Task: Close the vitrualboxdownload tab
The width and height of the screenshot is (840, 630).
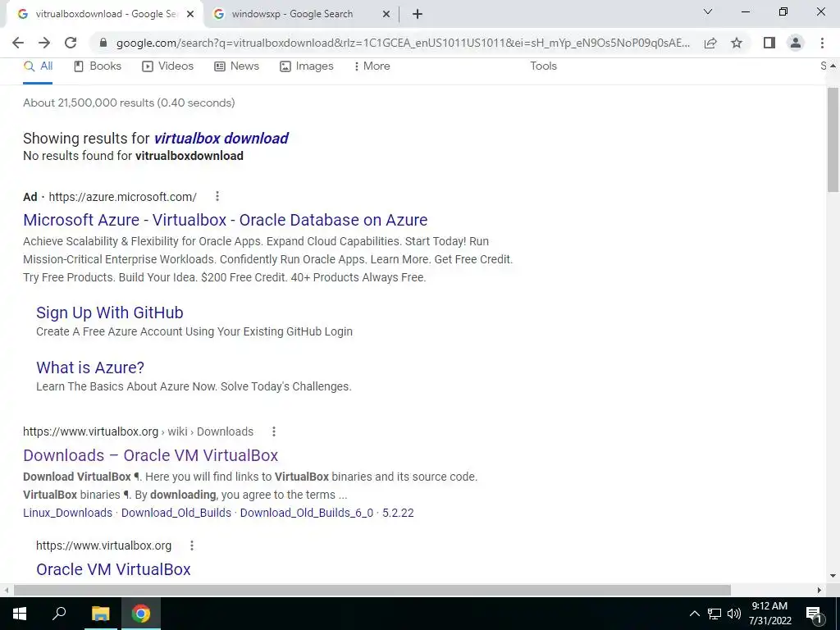Action: pyautogui.click(x=190, y=15)
